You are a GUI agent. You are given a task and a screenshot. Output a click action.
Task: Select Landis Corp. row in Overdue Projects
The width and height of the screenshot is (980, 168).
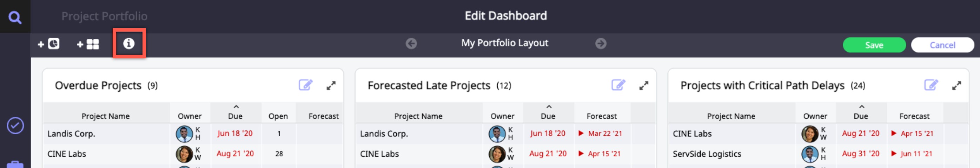pyautogui.click(x=71, y=134)
